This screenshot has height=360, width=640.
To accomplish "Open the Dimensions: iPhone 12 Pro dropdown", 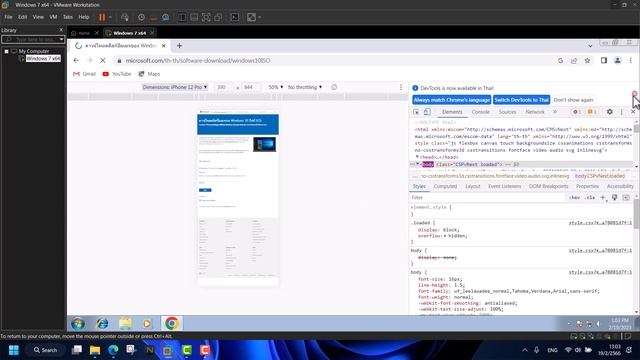I will (x=175, y=87).
